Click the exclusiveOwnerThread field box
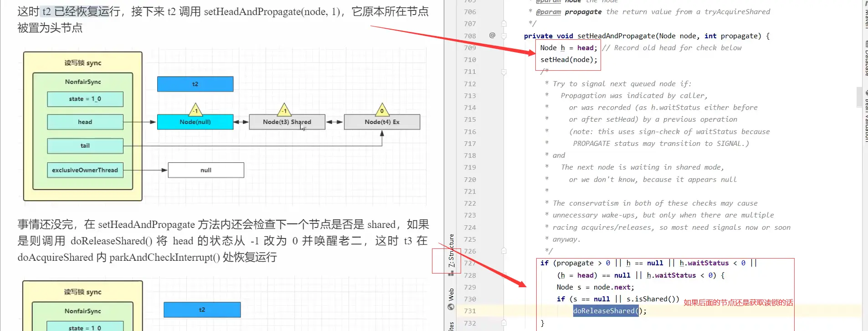 coord(85,170)
